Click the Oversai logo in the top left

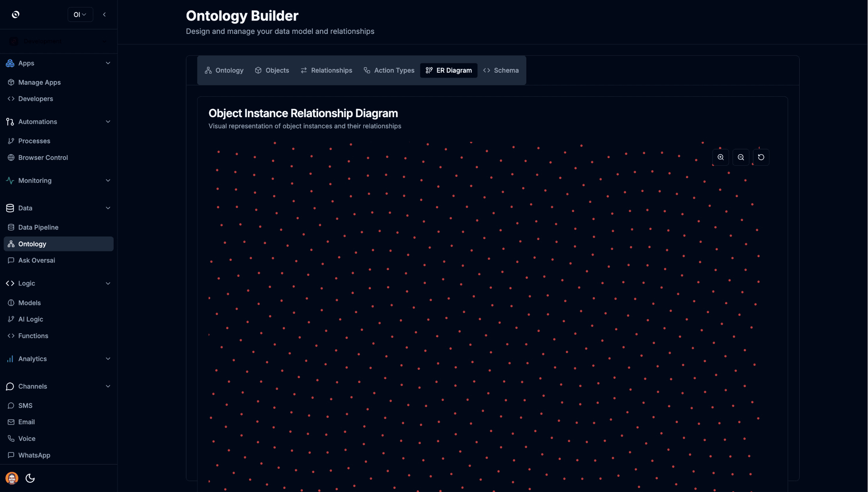15,14
